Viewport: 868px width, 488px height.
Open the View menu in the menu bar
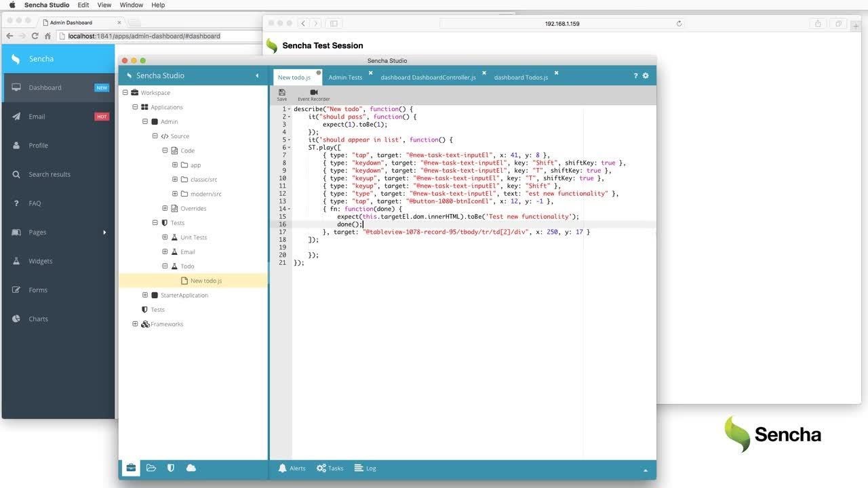click(104, 5)
